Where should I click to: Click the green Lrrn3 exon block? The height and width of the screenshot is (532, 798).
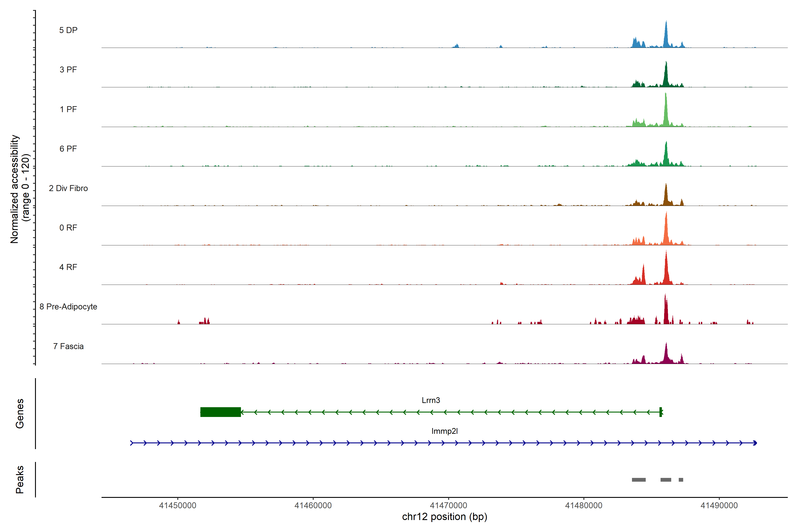221,412
